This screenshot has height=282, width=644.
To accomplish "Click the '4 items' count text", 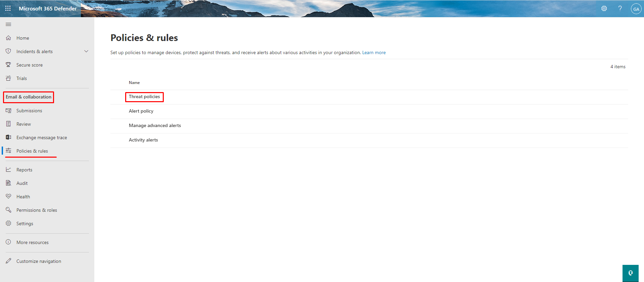I will pos(618,67).
